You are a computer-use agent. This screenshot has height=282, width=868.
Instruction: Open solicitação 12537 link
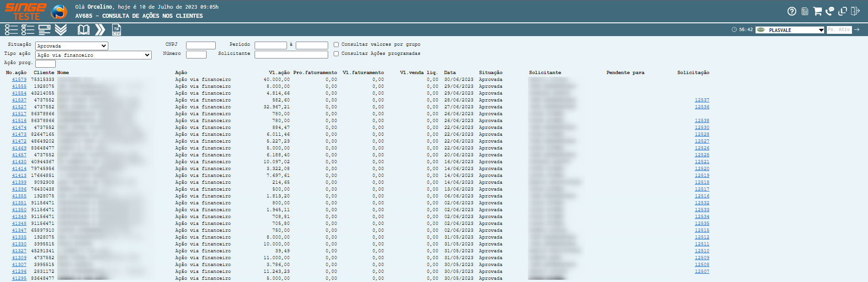point(702,100)
